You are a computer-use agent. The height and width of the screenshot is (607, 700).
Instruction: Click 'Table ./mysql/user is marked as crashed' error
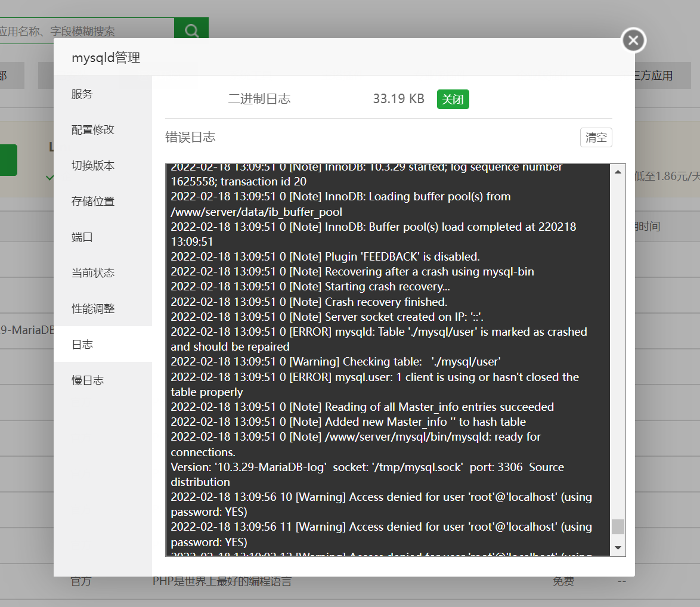(x=379, y=339)
